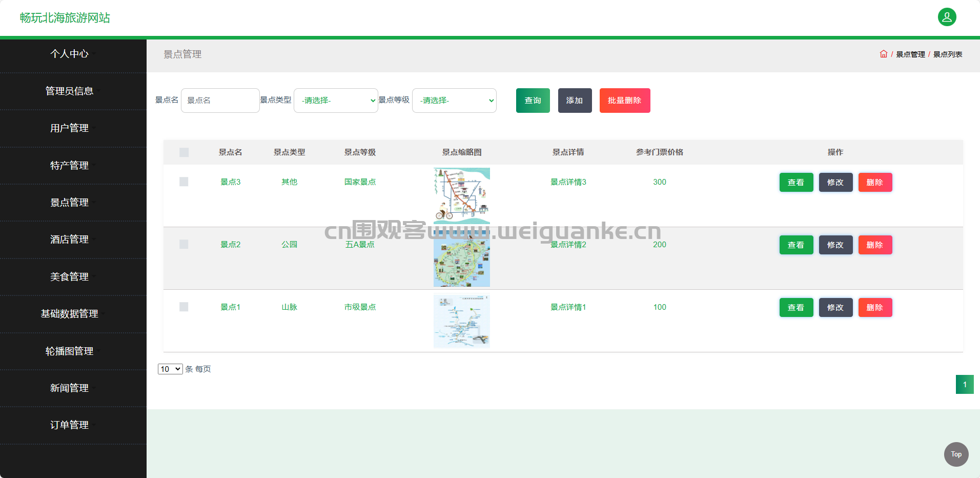Viewport: 980px width, 478px height.
Task: Go to page 1 in pagination
Action: coord(964,385)
